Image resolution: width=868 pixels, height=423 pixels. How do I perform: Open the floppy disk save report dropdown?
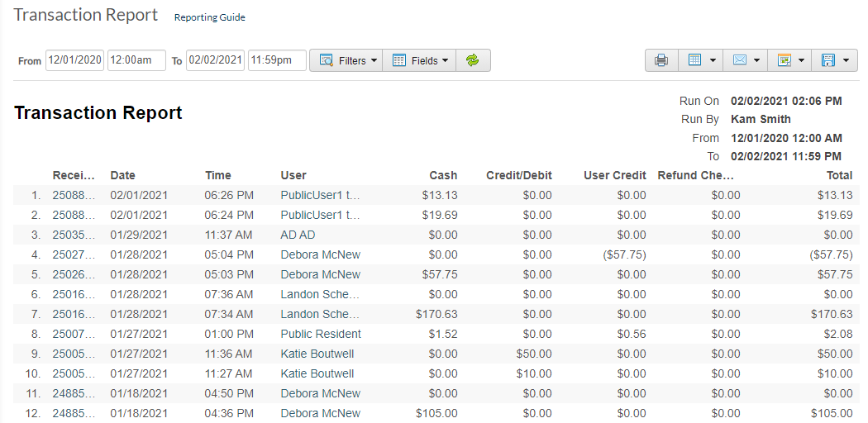(834, 60)
